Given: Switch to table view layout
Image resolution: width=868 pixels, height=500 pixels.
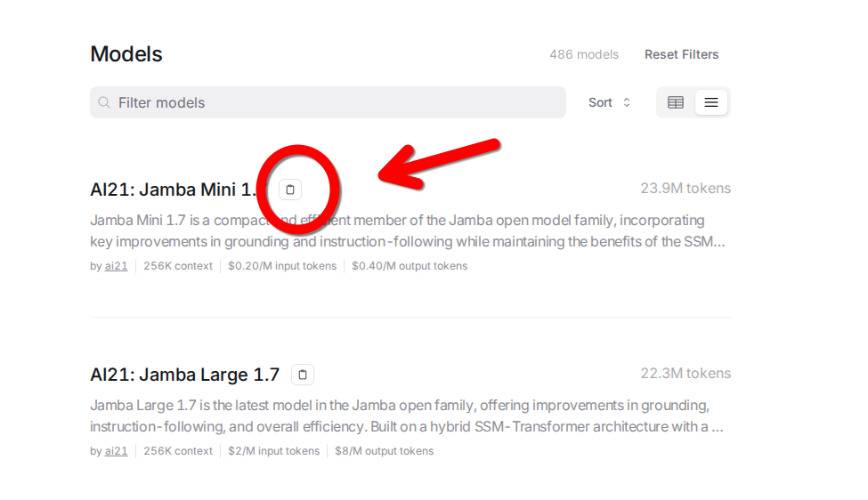Looking at the screenshot, I should [676, 102].
